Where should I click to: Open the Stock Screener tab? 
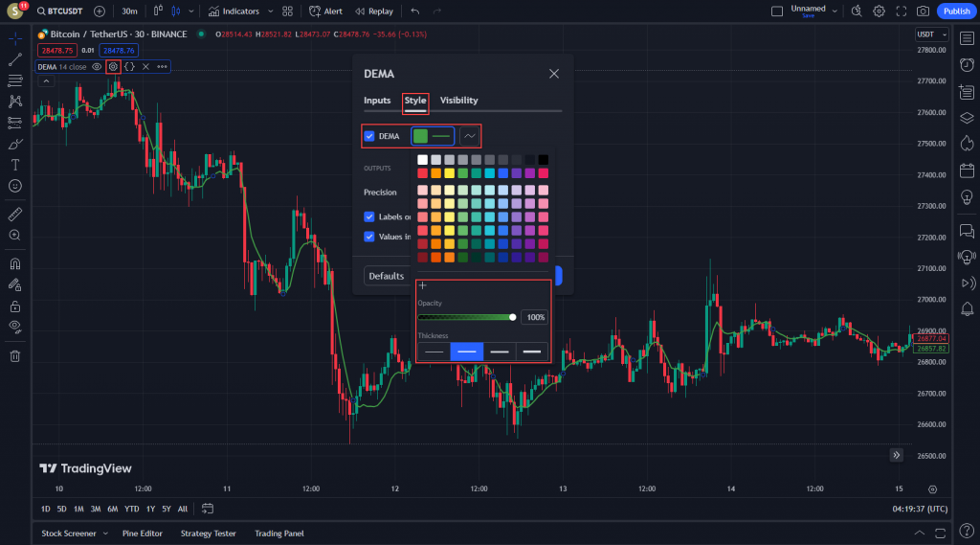pyautogui.click(x=69, y=534)
